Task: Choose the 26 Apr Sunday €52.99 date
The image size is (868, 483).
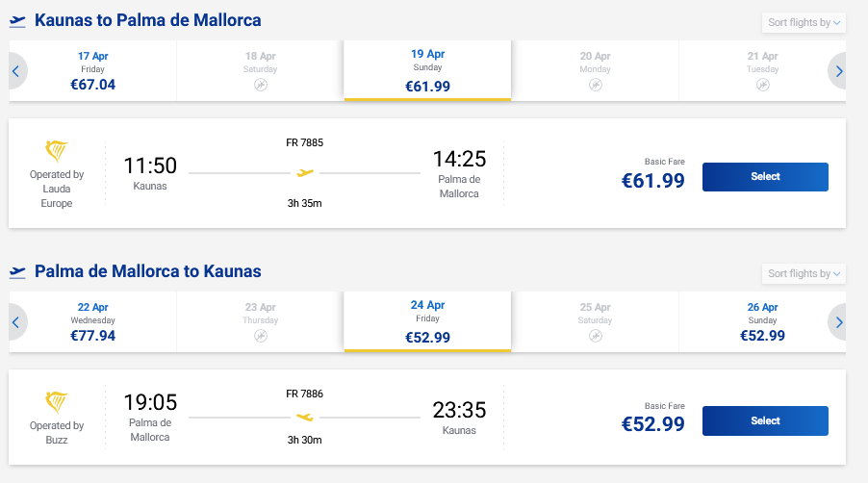Action: coord(762,321)
